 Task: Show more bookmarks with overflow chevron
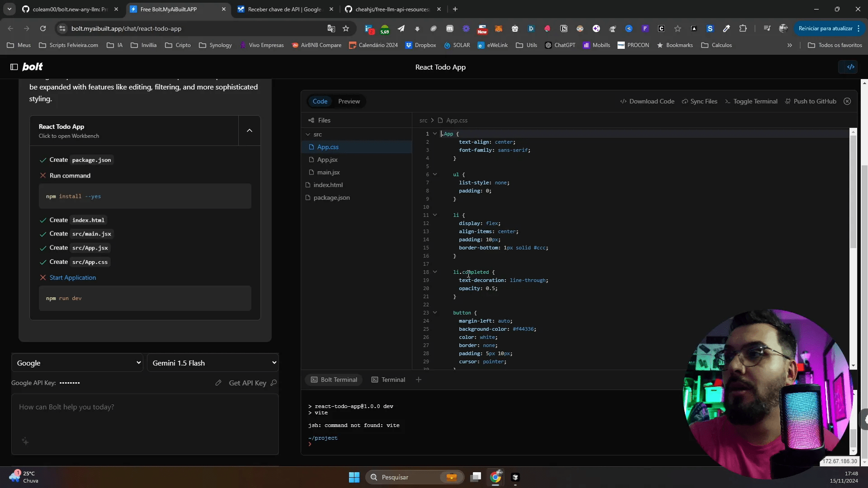point(790,45)
